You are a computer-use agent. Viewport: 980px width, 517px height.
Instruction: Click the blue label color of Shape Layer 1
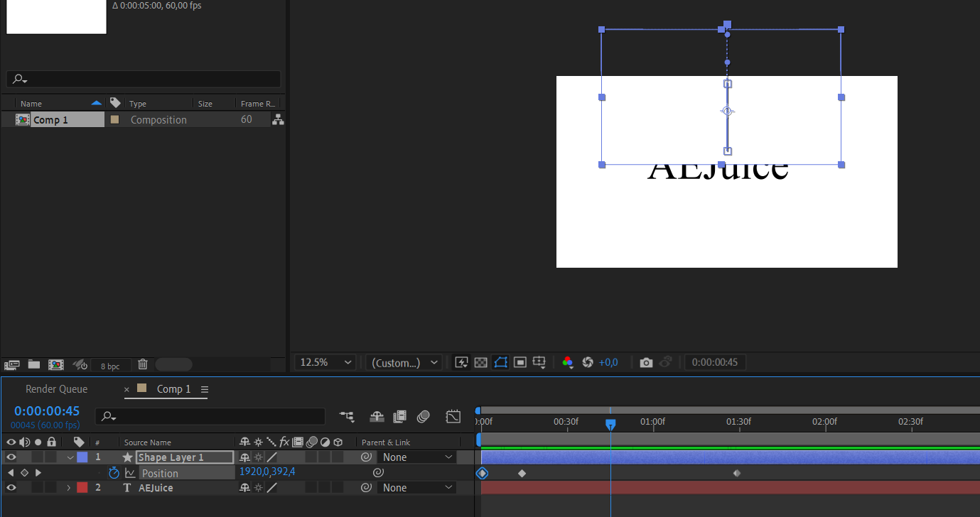(82, 457)
